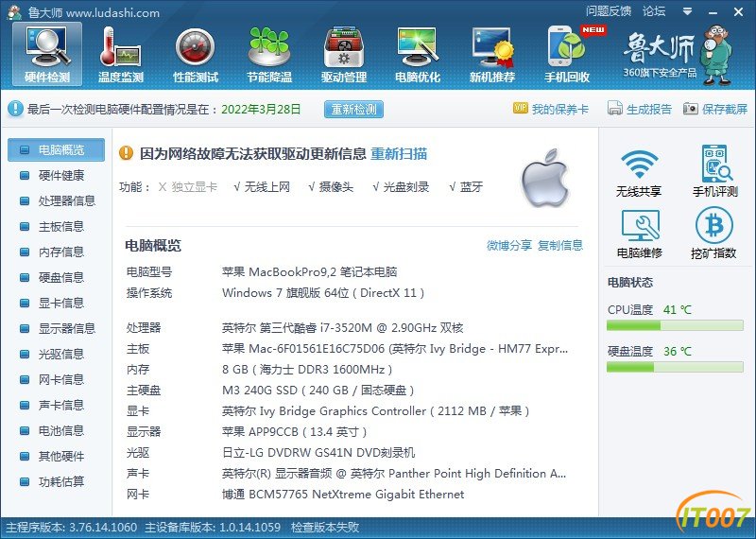The image size is (756, 539).
Task: Click the 蓝牙 feature indicator
Action: pos(466,186)
